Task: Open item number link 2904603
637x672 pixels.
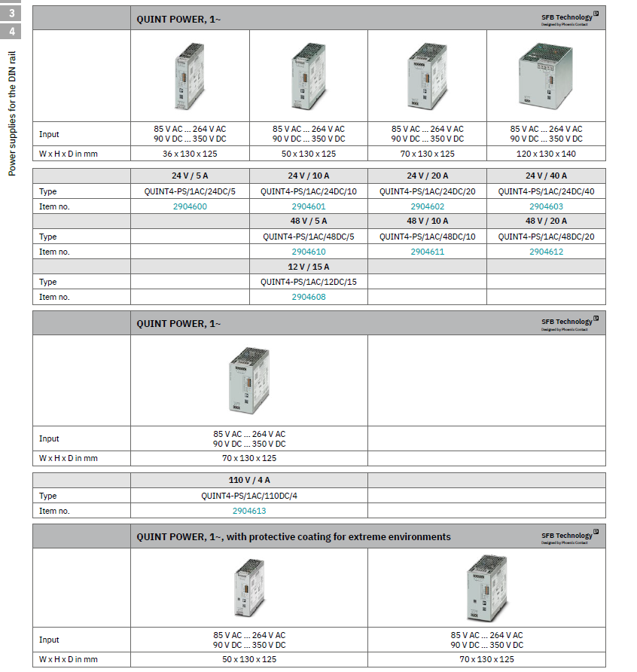Action: [x=546, y=206]
